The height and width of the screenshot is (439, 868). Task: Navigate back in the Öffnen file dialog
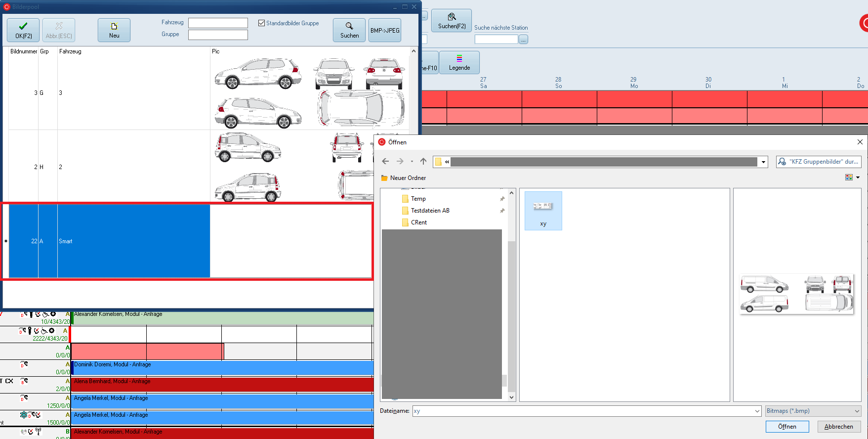(385, 161)
